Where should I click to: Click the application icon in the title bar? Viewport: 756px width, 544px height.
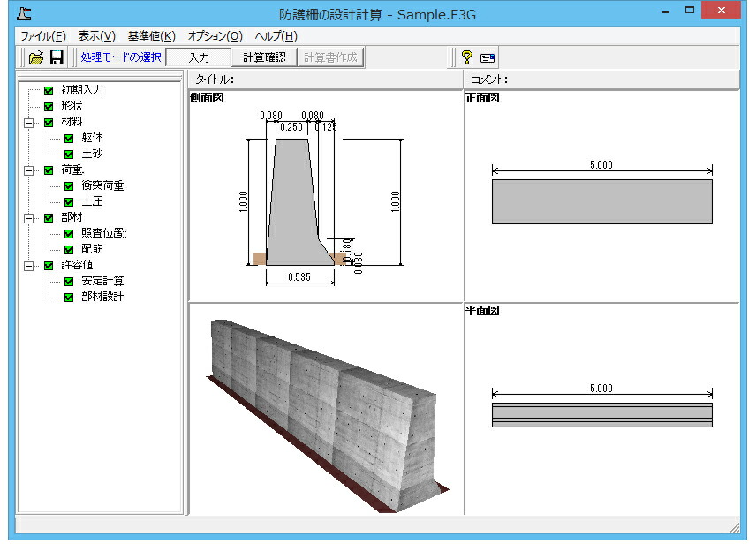coord(24,13)
